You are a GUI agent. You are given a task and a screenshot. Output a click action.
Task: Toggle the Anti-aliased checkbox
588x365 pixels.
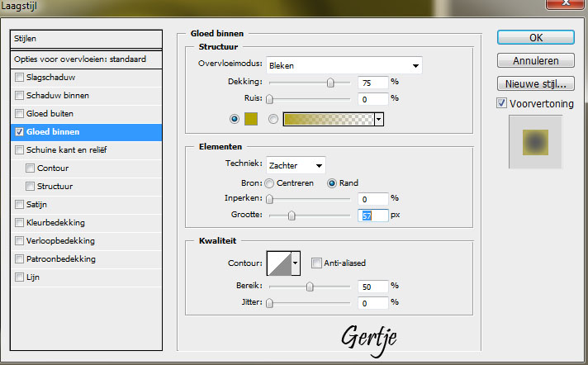[x=316, y=263]
